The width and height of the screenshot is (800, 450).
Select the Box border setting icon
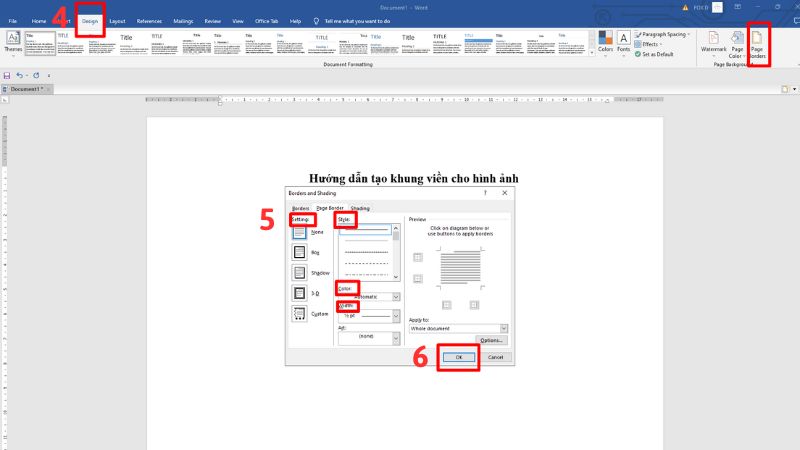coord(299,252)
